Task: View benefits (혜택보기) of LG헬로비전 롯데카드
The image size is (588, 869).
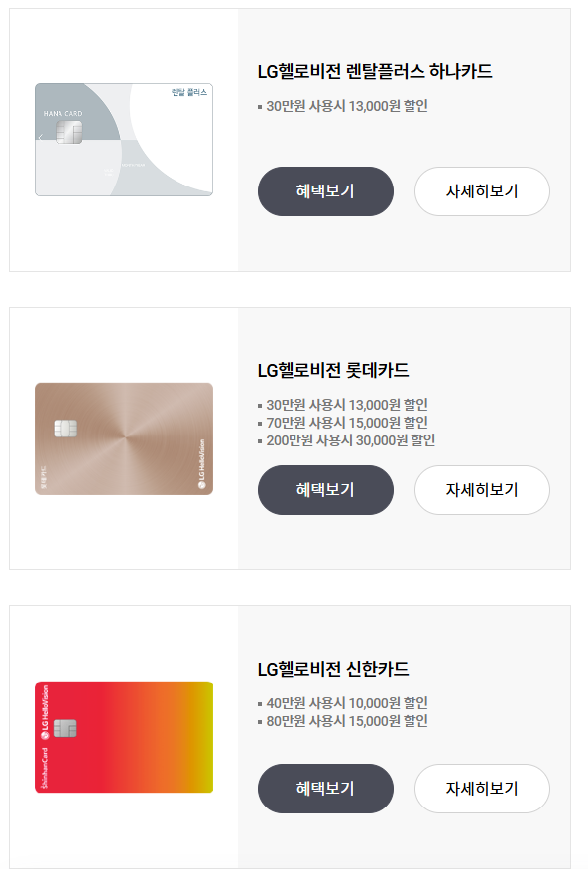Action: 325,490
